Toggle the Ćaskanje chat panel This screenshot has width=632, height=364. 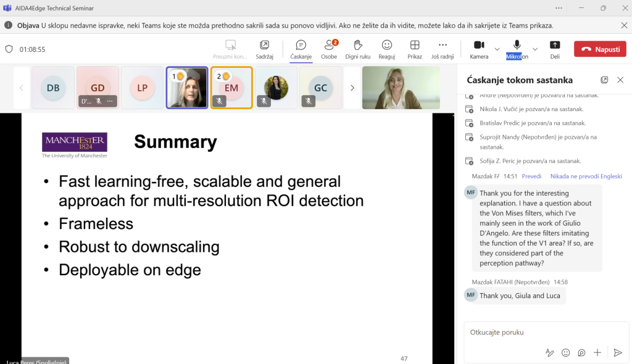click(x=301, y=49)
